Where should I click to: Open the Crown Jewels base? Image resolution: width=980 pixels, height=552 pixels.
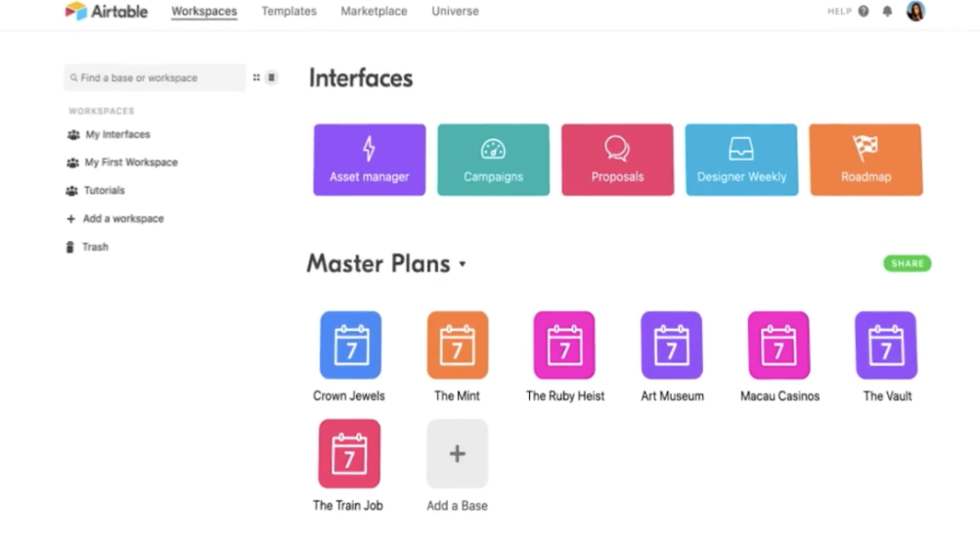coord(349,345)
